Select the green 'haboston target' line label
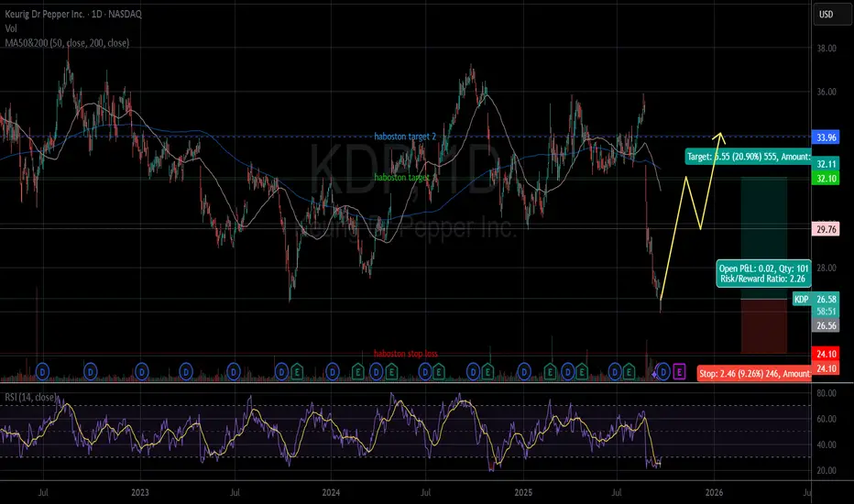This screenshot has width=854, height=504. click(x=401, y=177)
